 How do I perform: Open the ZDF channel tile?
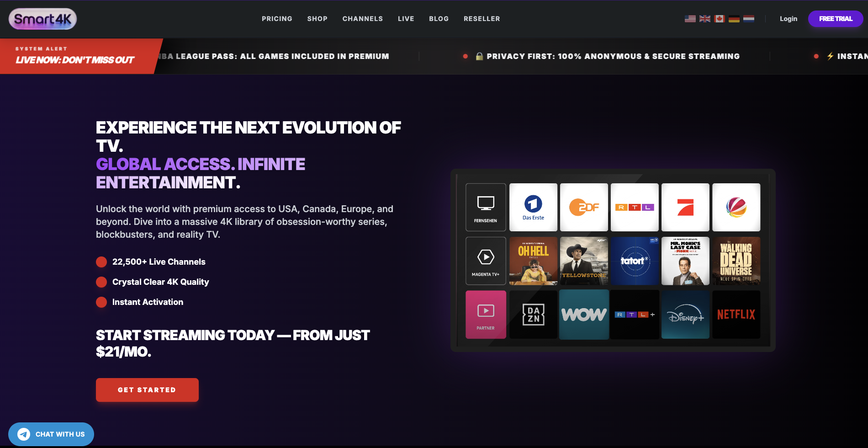(584, 207)
